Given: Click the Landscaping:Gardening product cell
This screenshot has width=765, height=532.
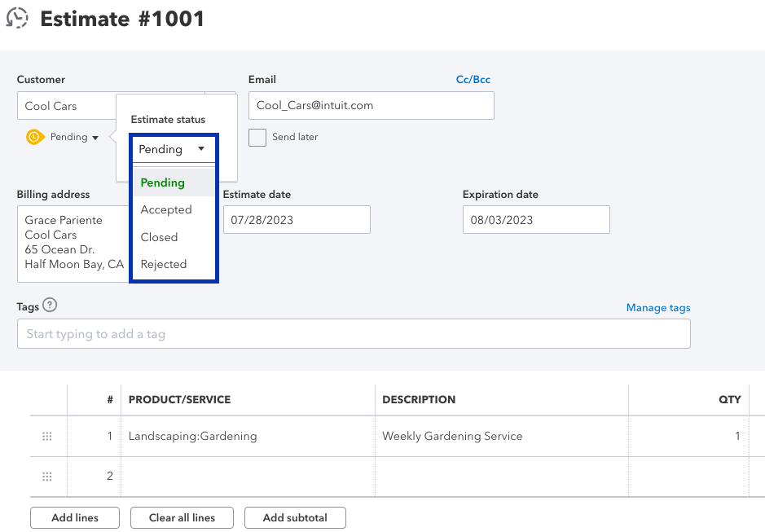Looking at the screenshot, I should [248, 436].
